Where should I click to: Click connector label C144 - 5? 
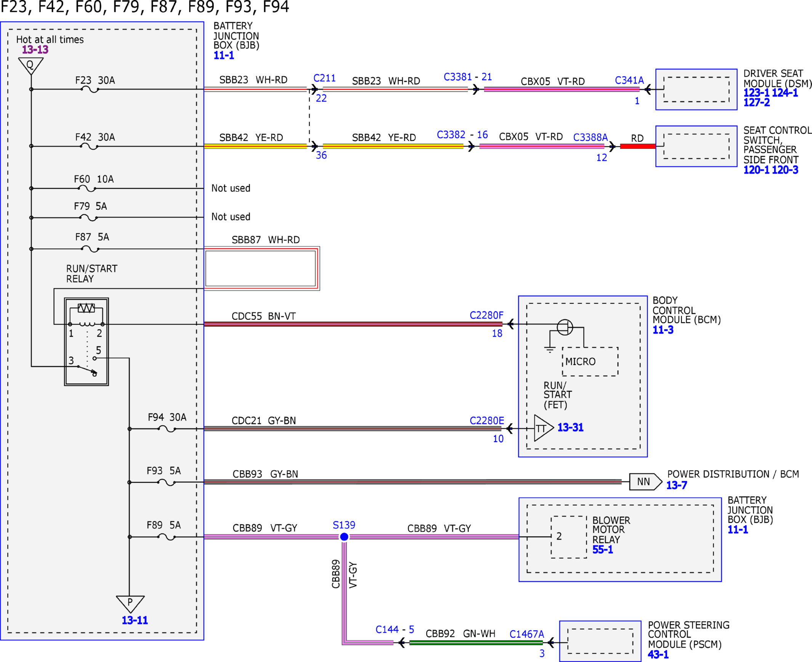click(395, 630)
